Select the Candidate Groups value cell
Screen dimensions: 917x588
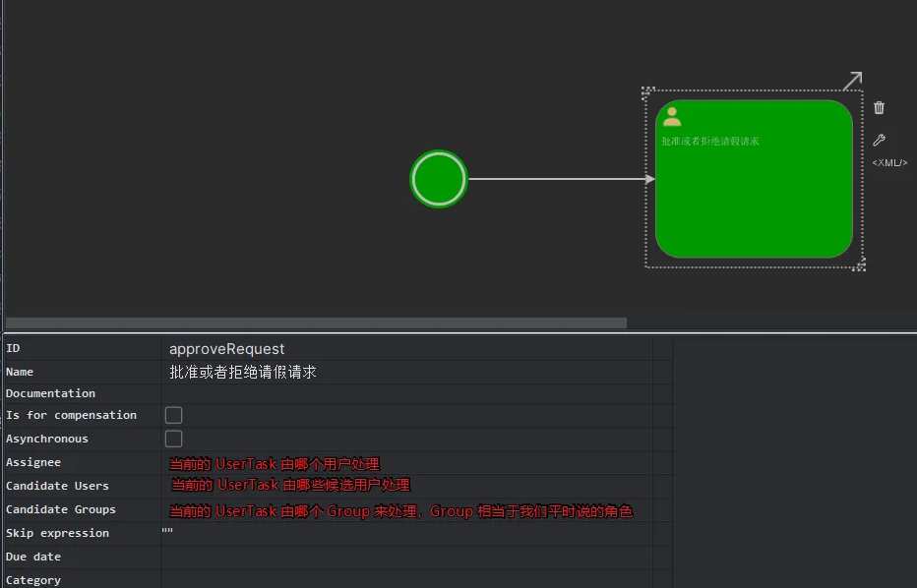(x=403, y=510)
